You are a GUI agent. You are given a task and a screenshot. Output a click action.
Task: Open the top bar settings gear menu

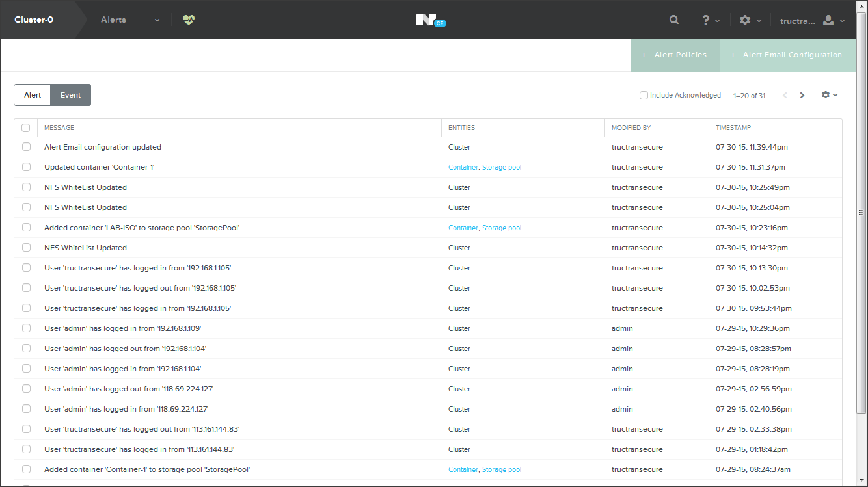pyautogui.click(x=750, y=20)
